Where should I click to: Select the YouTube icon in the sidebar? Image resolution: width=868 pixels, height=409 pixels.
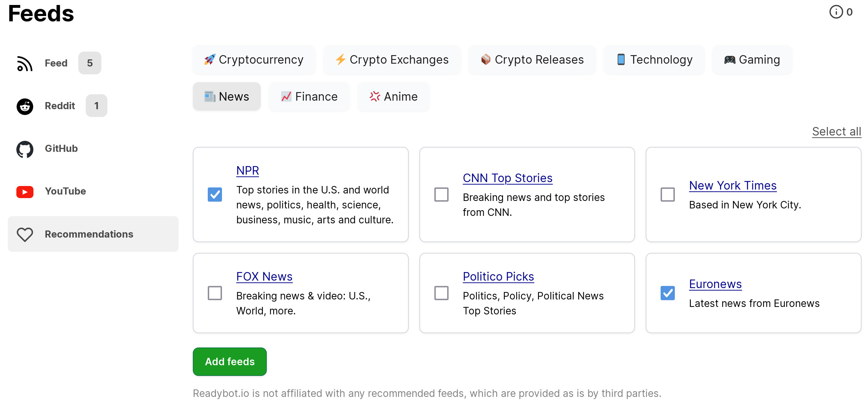[x=24, y=191]
